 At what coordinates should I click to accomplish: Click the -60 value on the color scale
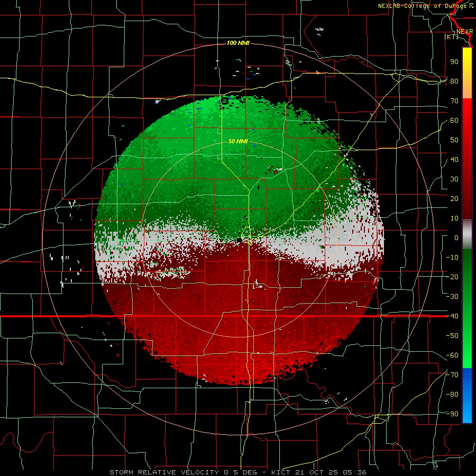pyautogui.click(x=452, y=355)
